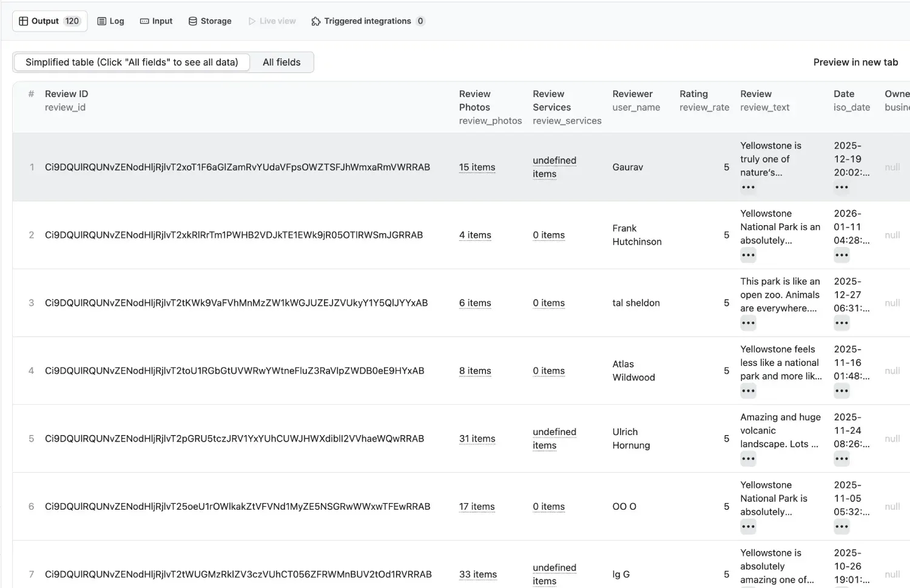The image size is (910, 588).
Task: Open 0 items services in row 2
Action: click(548, 235)
